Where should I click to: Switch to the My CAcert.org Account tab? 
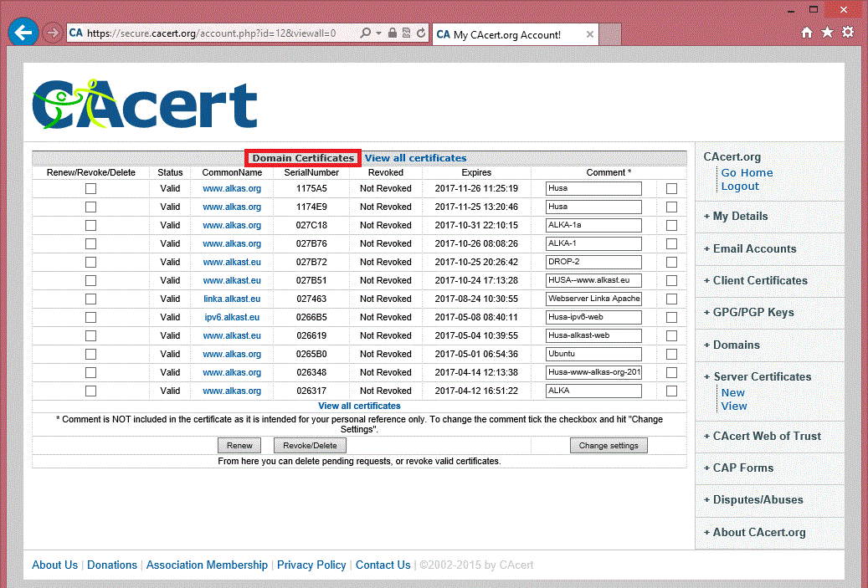pos(507,35)
